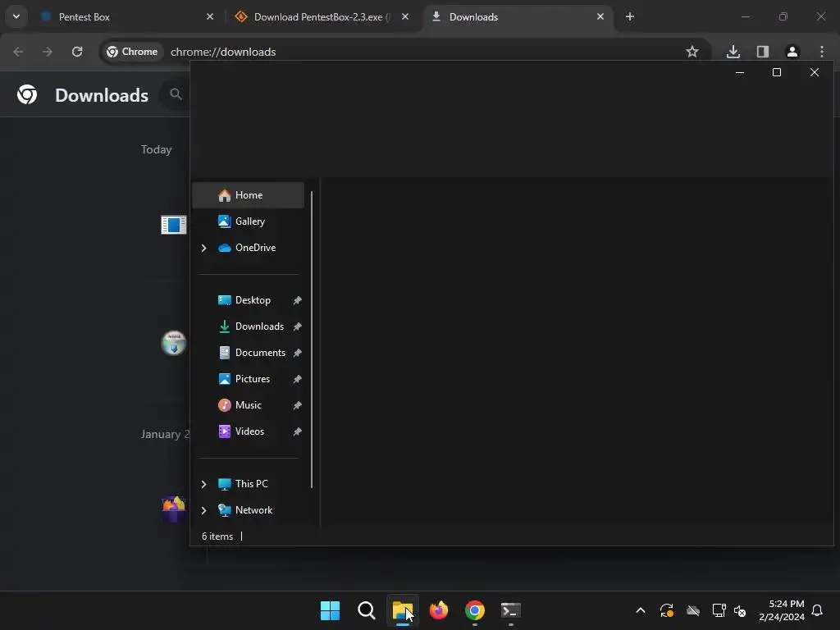This screenshot has width=840, height=630.
Task: Open the Videos quick access folder
Action: (x=248, y=431)
